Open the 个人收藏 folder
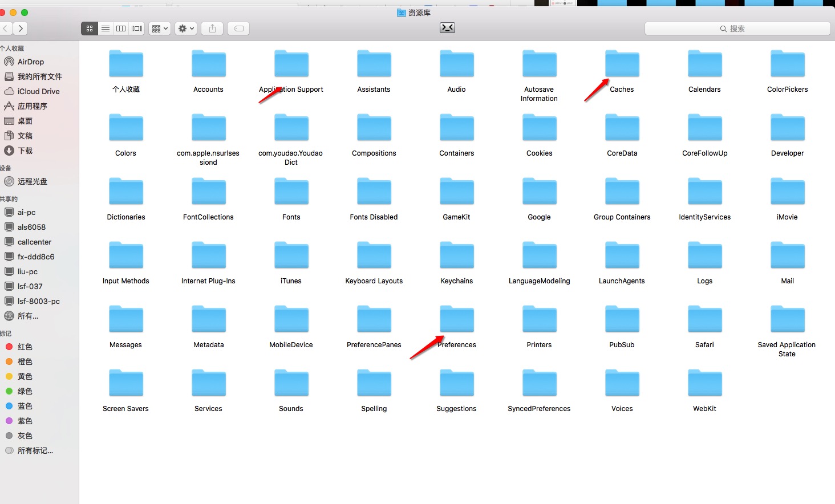Image resolution: width=835 pixels, height=504 pixels. point(125,64)
